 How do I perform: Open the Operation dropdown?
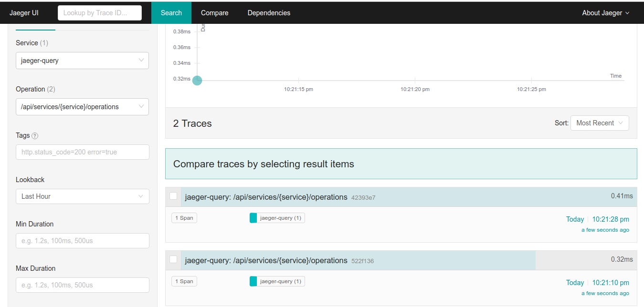coord(82,107)
